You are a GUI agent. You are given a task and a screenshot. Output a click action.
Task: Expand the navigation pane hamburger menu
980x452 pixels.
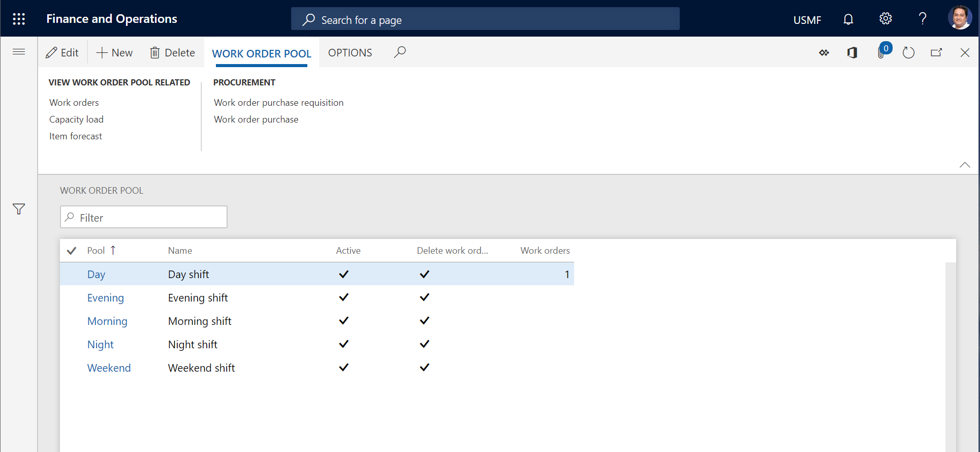click(19, 52)
